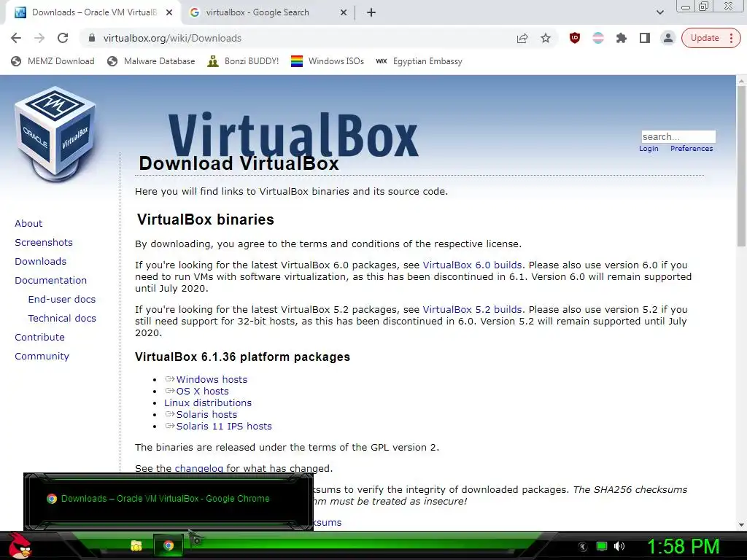Open the tab search chevron

(659, 12)
